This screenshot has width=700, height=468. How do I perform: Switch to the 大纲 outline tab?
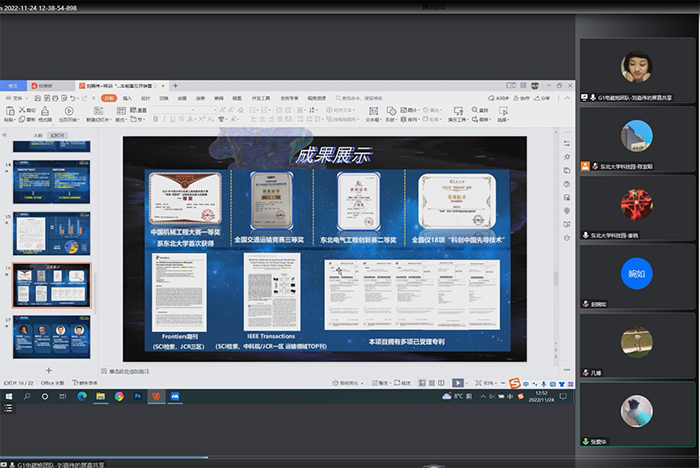tap(38, 134)
